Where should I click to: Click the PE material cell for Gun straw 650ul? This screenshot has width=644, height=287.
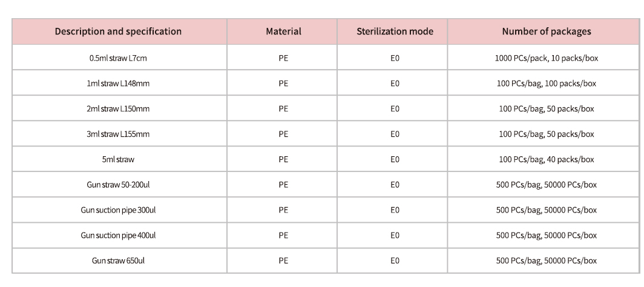pos(283,261)
